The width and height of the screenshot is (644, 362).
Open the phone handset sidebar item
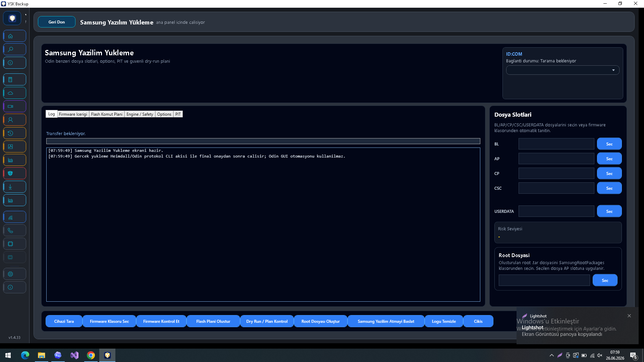tap(14, 230)
